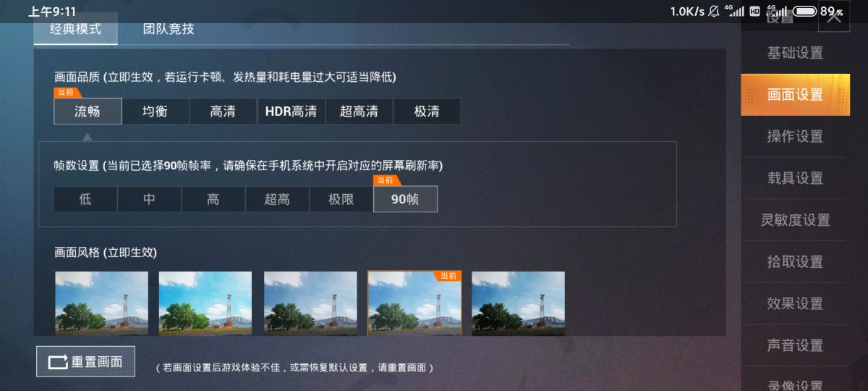Open 基础设置 in the sidebar

(x=794, y=53)
